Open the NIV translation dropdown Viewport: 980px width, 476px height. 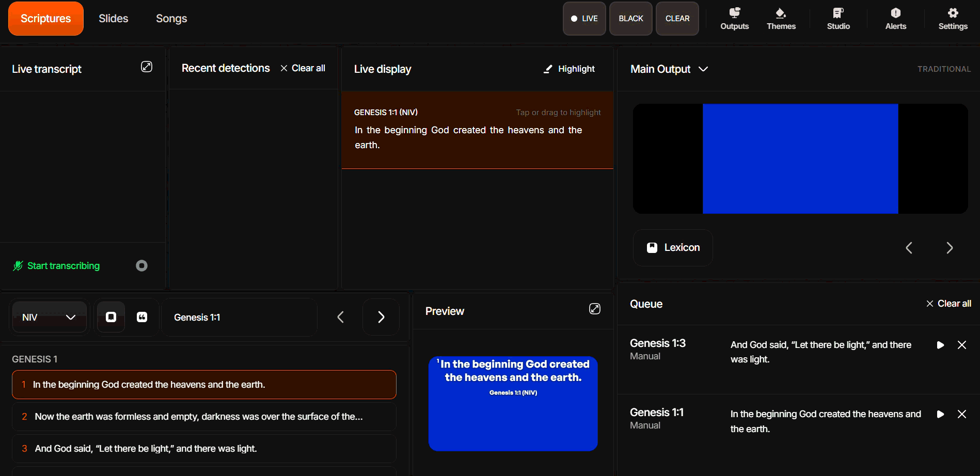49,317
